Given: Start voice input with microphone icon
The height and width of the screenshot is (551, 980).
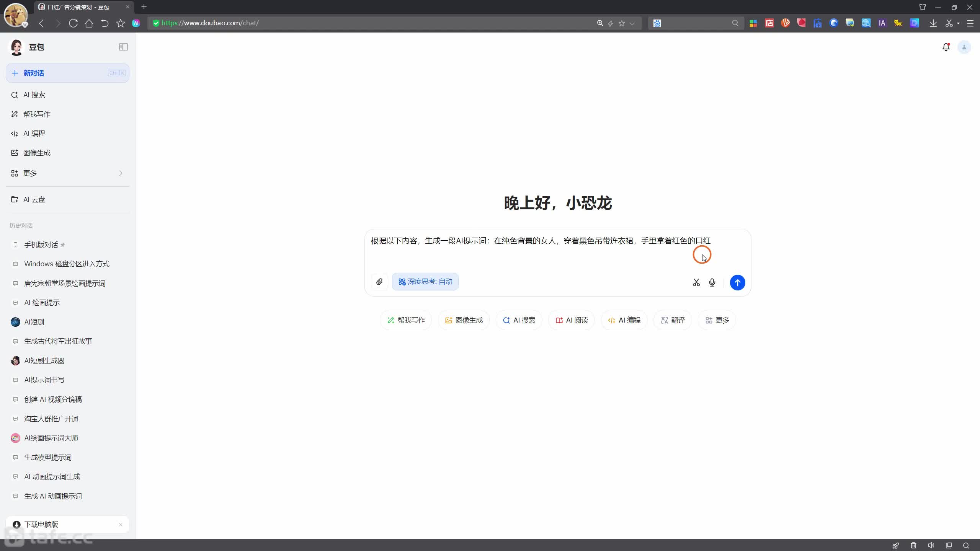Looking at the screenshot, I should 712,282.
